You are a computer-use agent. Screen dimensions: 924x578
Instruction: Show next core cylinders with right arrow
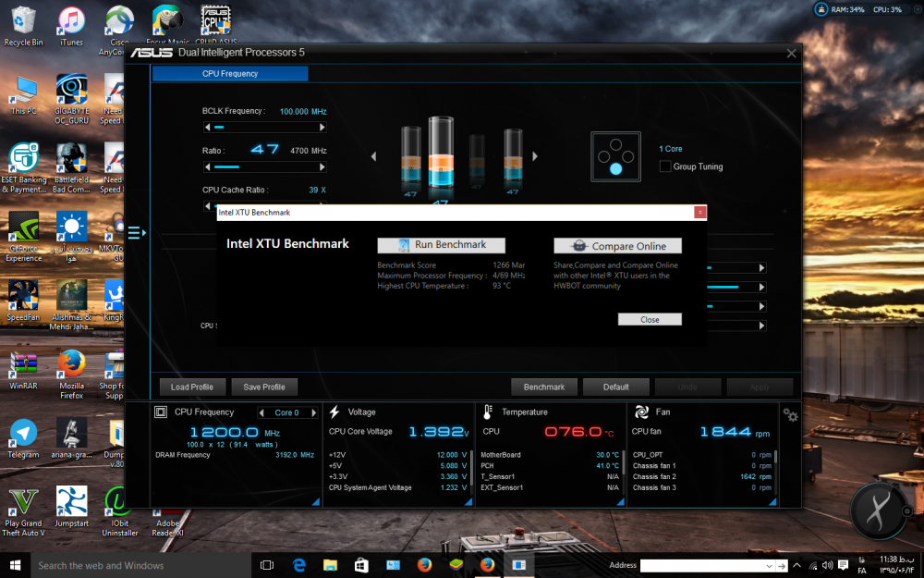click(534, 156)
